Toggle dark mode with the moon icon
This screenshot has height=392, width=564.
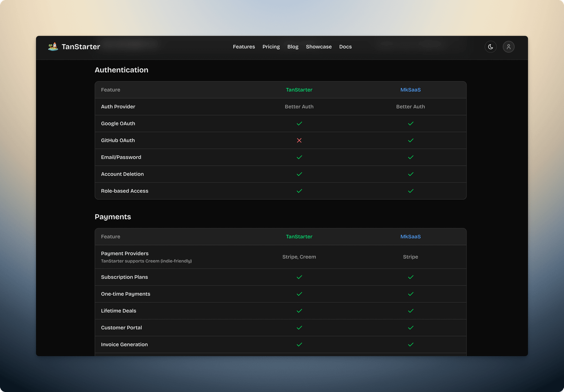491,47
